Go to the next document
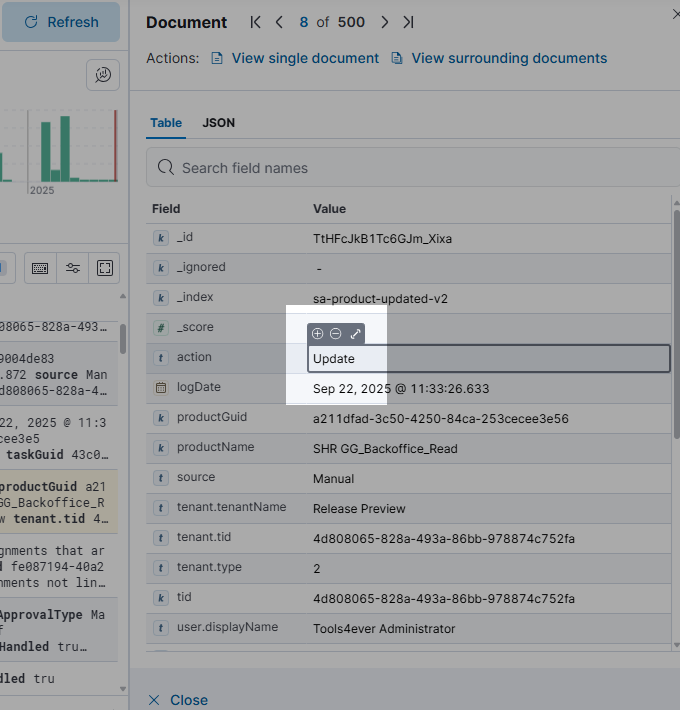The image size is (680, 710). 385,22
